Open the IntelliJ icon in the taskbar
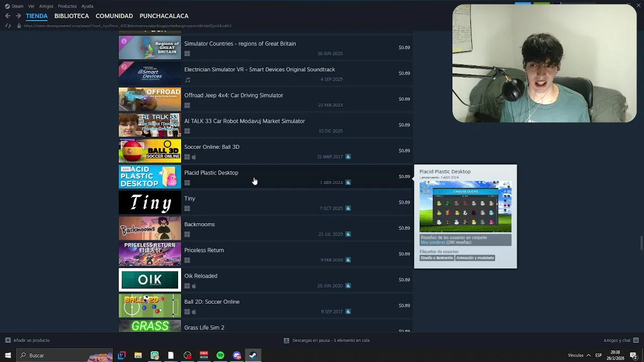This screenshot has height=362, width=644. click(x=121, y=355)
